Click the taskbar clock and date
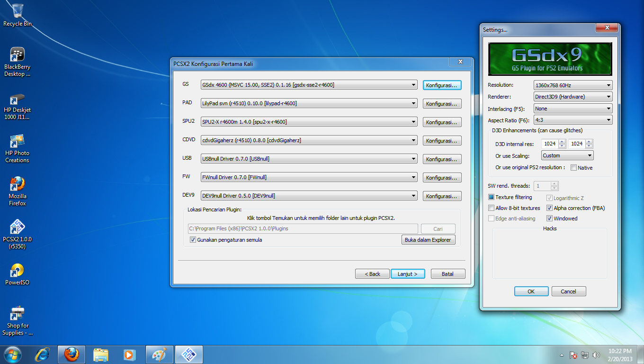 (620, 355)
